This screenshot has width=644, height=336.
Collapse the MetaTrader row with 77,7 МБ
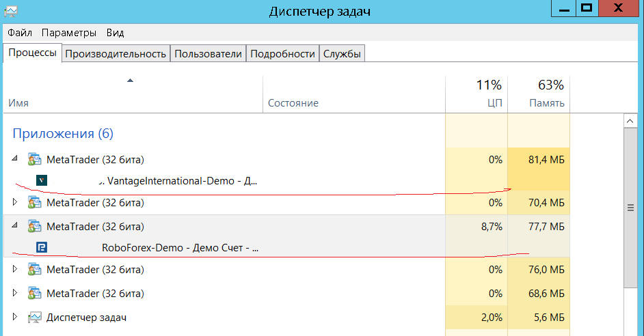coord(15,225)
